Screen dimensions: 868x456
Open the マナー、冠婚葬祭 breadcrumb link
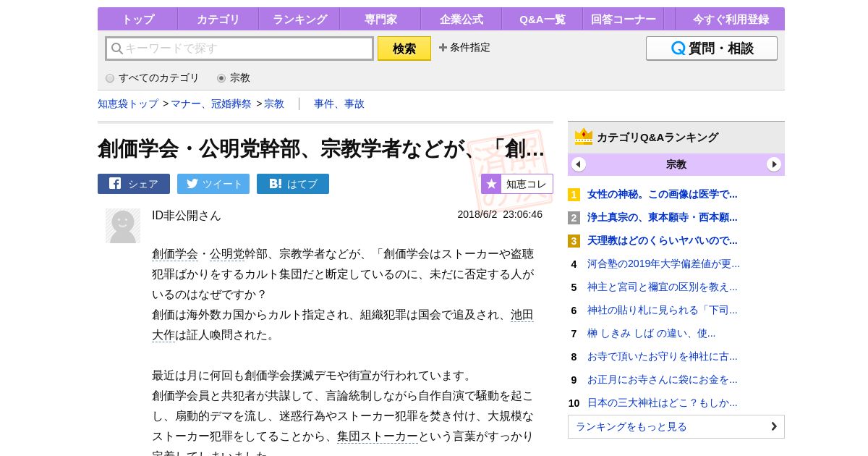(x=211, y=104)
